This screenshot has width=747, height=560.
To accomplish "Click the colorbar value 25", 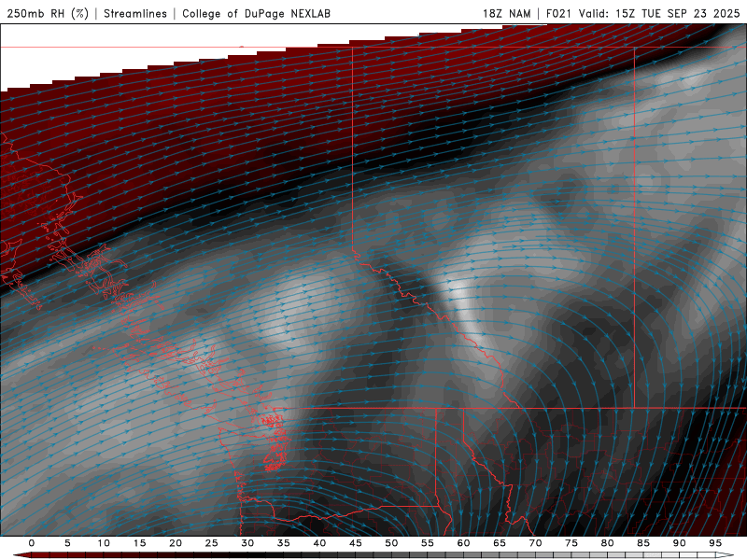I will [211, 543].
